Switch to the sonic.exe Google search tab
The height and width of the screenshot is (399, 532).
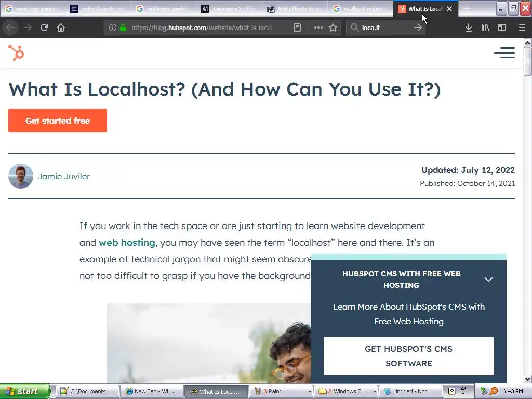coord(33,9)
